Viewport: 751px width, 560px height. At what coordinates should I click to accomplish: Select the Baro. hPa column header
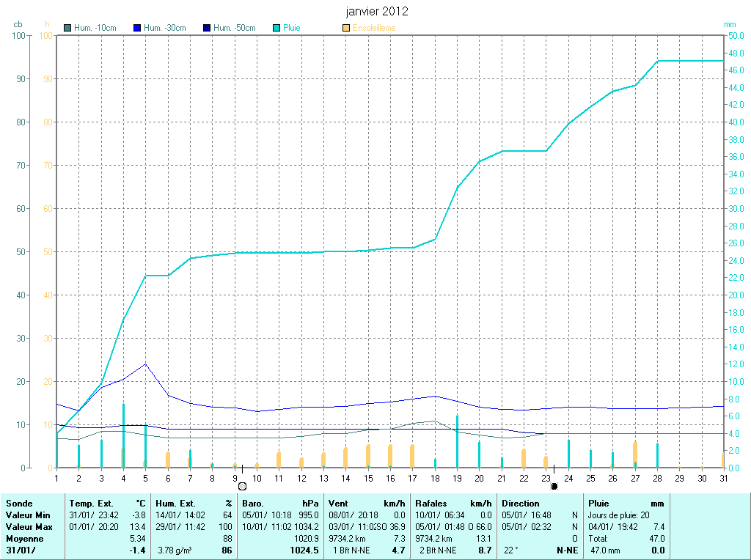coord(280,504)
